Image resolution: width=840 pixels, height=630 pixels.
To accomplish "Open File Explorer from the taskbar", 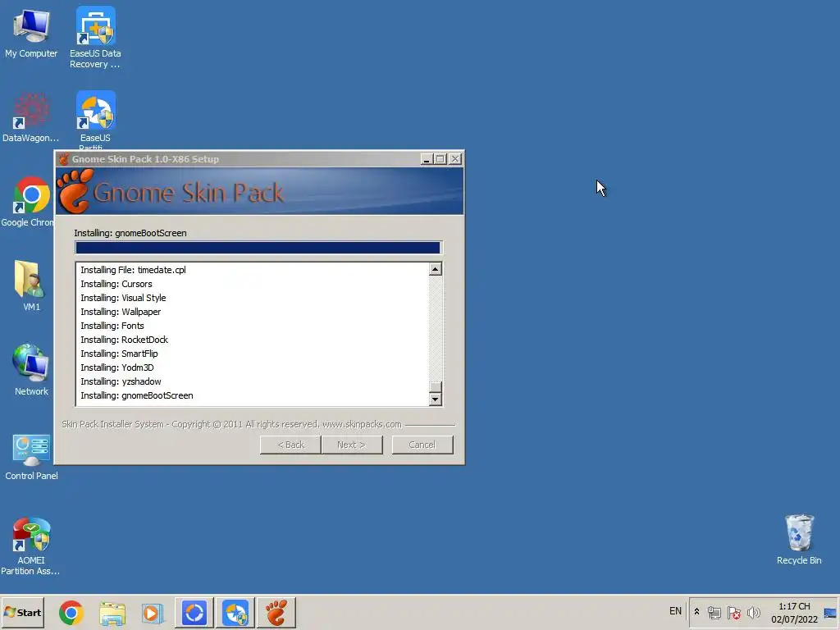I will click(112, 613).
